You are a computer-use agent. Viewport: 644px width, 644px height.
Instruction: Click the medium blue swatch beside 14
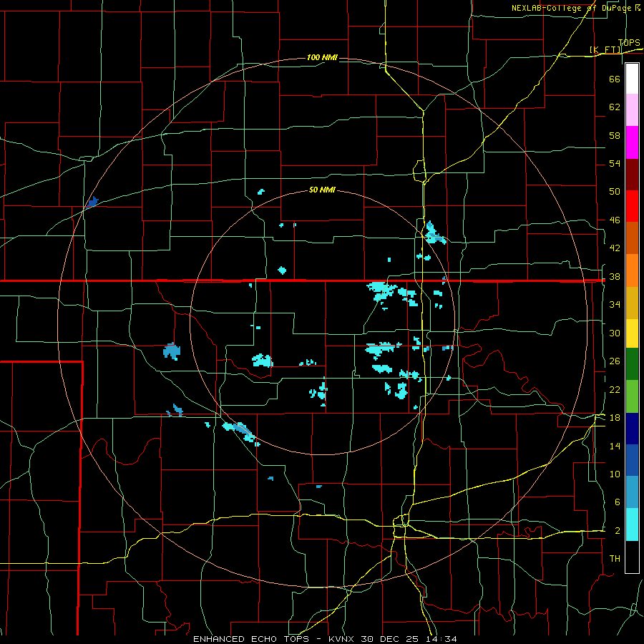coord(632,460)
